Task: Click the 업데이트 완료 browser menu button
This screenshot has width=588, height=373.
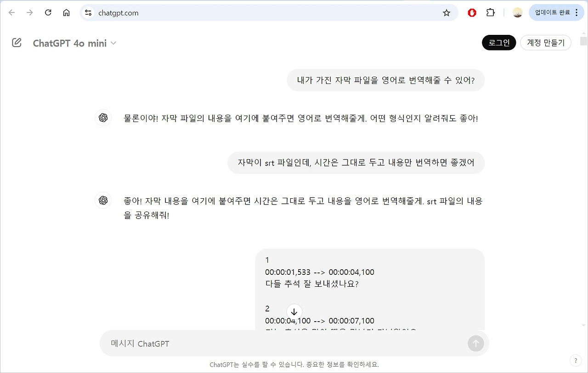Action: tap(557, 13)
